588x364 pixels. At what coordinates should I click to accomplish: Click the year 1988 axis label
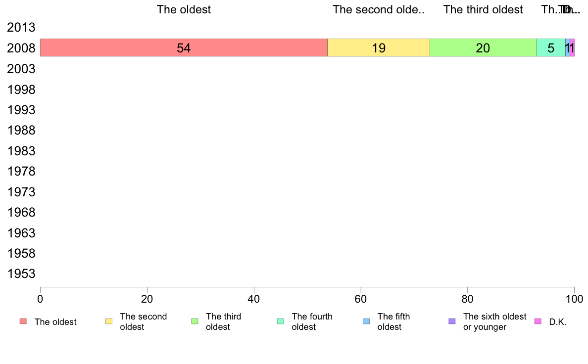coord(21,130)
